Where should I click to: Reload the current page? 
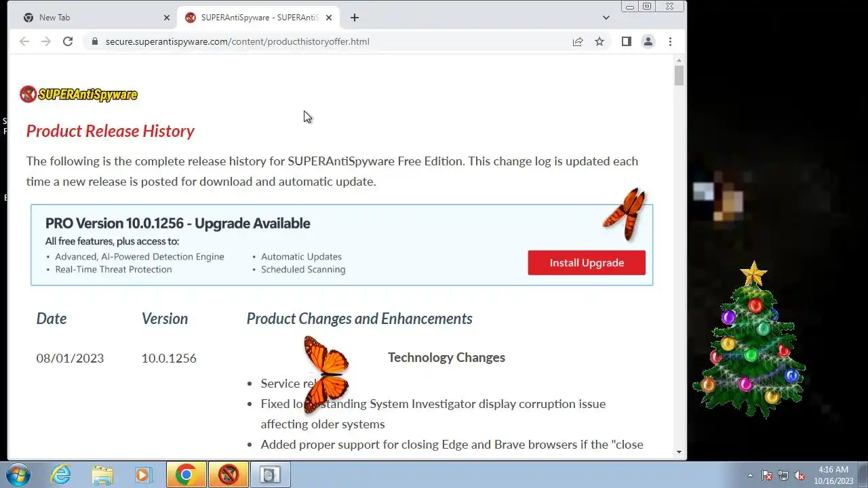[x=68, y=41]
